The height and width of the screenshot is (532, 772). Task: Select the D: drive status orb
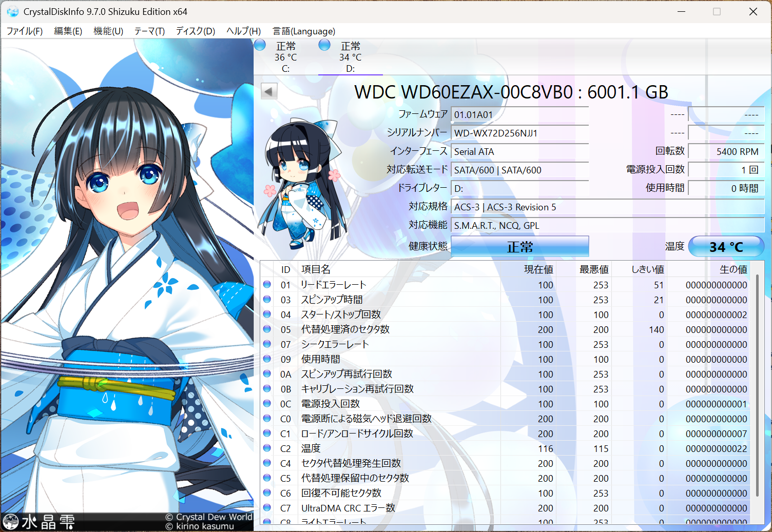click(324, 45)
